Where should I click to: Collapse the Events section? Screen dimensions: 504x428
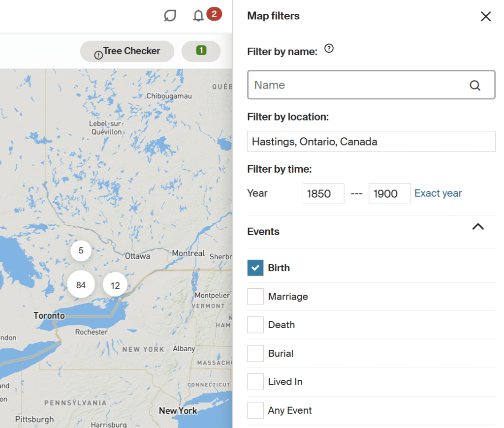tap(478, 227)
